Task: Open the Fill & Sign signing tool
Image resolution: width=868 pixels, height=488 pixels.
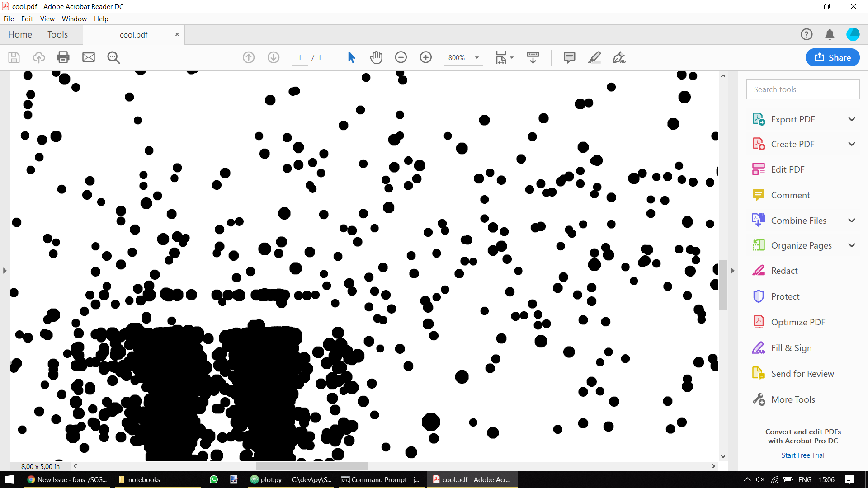Action: pos(791,348)
